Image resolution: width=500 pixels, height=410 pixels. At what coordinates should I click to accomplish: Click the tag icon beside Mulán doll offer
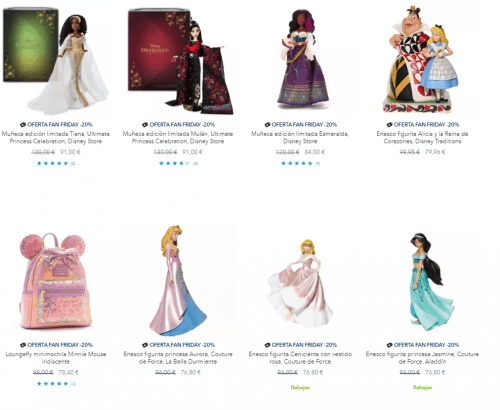tap(145, 125)
